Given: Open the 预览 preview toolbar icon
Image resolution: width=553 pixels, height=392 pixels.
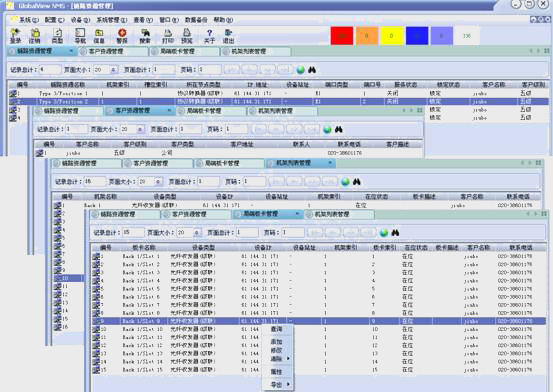Looking at the screenshot, I should pos(187,36).
